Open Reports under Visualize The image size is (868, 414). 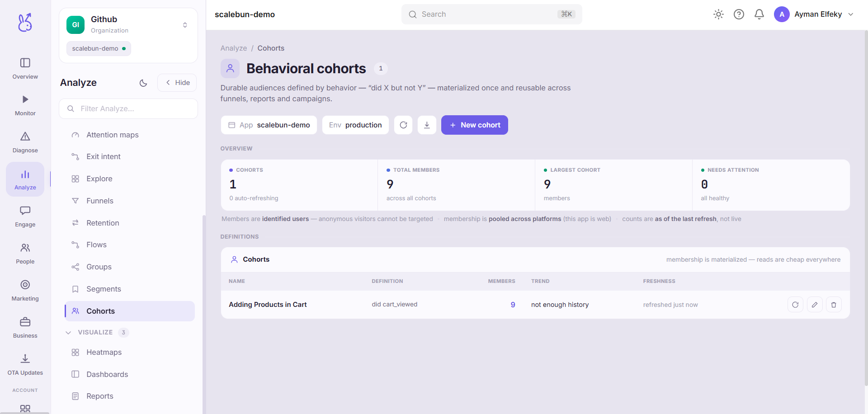pyautogui.click(x=130, y=396)
